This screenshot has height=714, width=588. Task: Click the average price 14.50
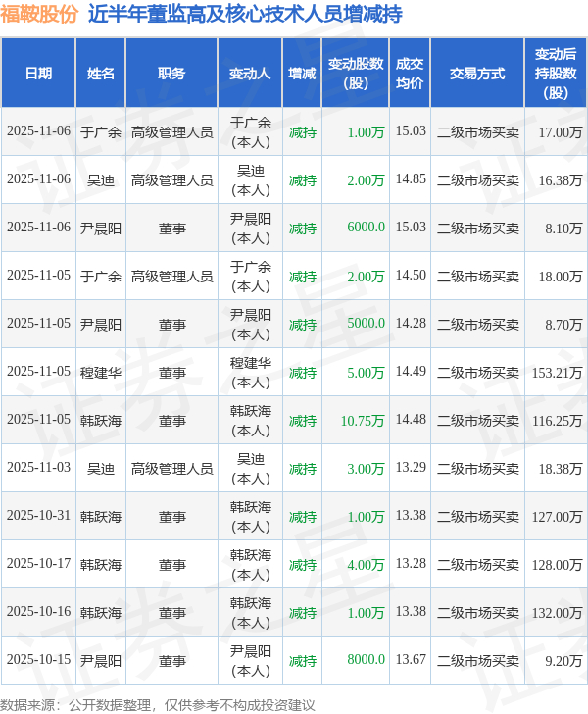(x=411, y=275)
